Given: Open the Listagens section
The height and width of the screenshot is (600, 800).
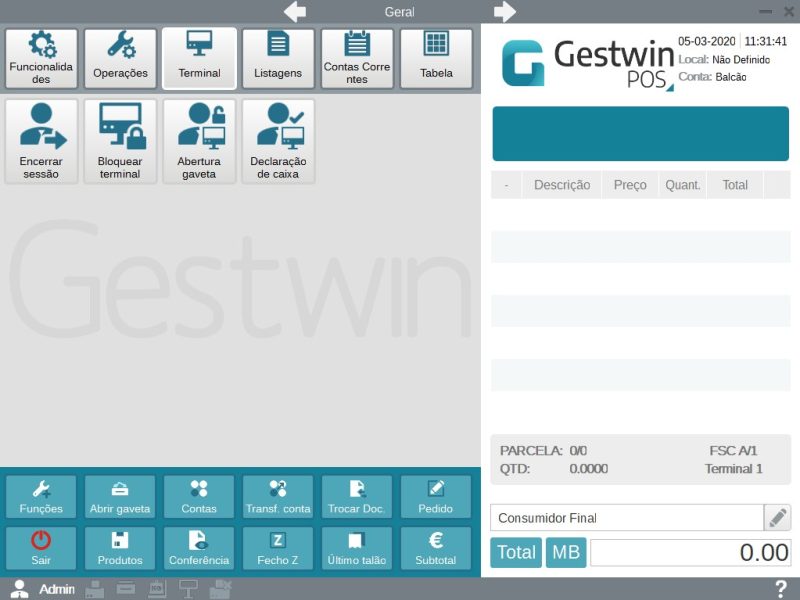Looking at the screenshot, I should click(x=278, y=59).
